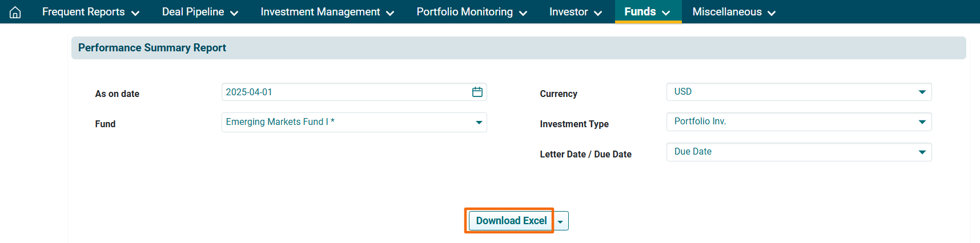Click the chevron next to Funds

pyautogui.click(x=666, y=13)
